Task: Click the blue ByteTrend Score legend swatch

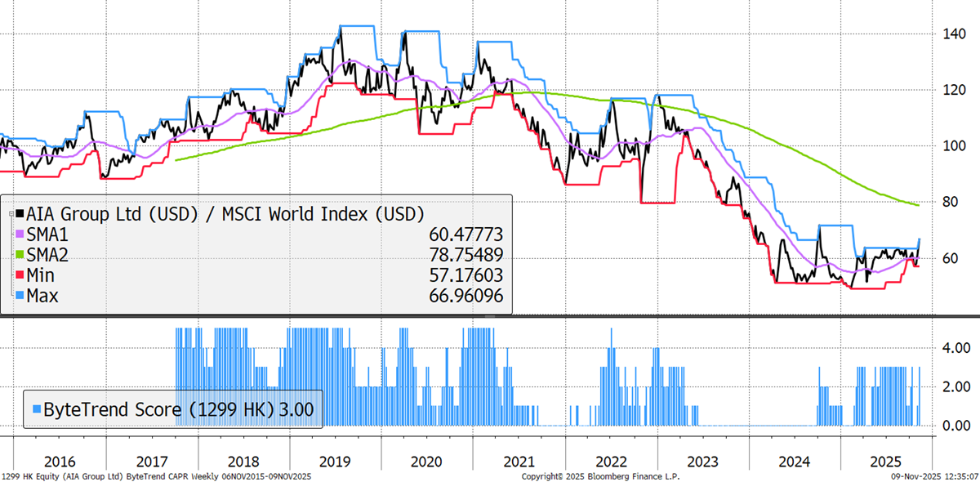Action: point(35,408)
